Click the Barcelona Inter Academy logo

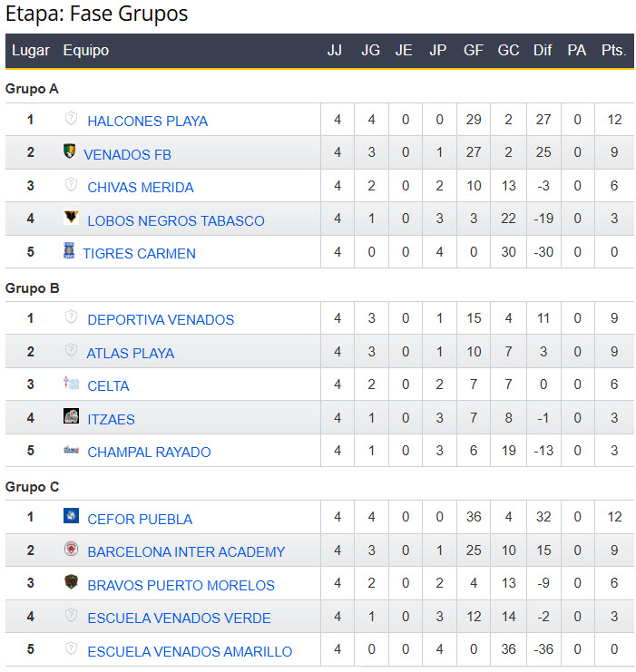(71, 550)
